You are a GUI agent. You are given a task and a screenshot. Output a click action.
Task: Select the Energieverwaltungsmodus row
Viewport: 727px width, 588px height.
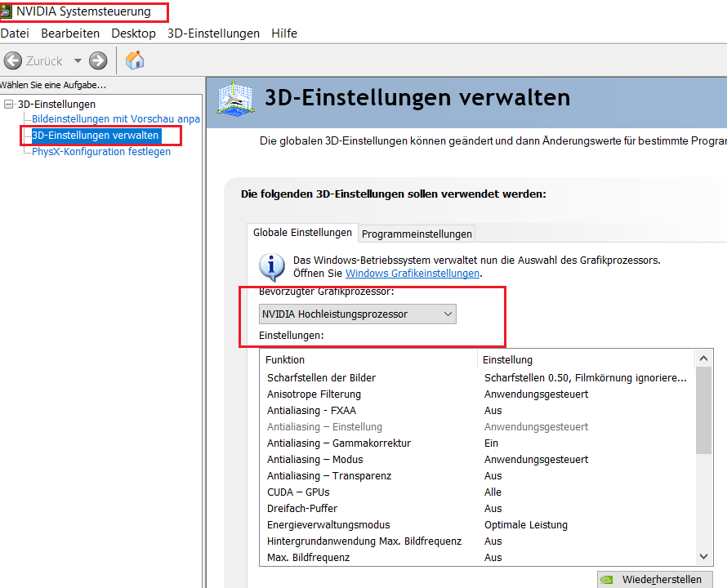pyautogui.click(x=478, y=525)
